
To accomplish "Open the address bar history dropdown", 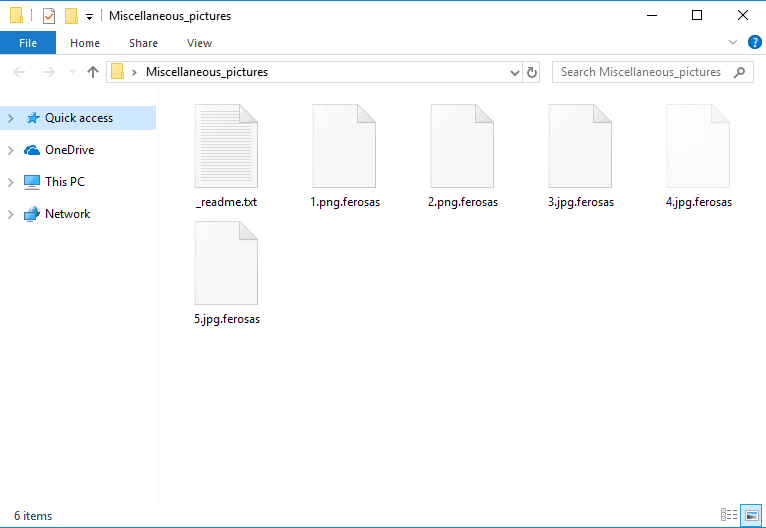I will coord(514,73).
